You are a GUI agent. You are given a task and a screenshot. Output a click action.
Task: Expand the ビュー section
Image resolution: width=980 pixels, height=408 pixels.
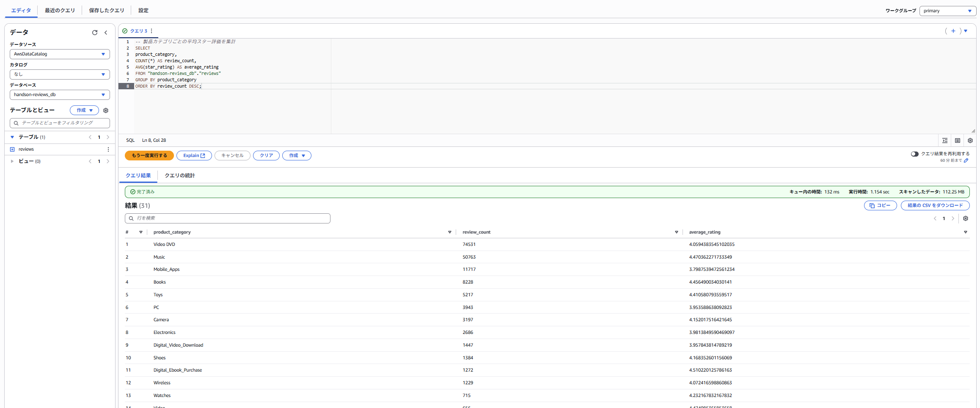12,161
